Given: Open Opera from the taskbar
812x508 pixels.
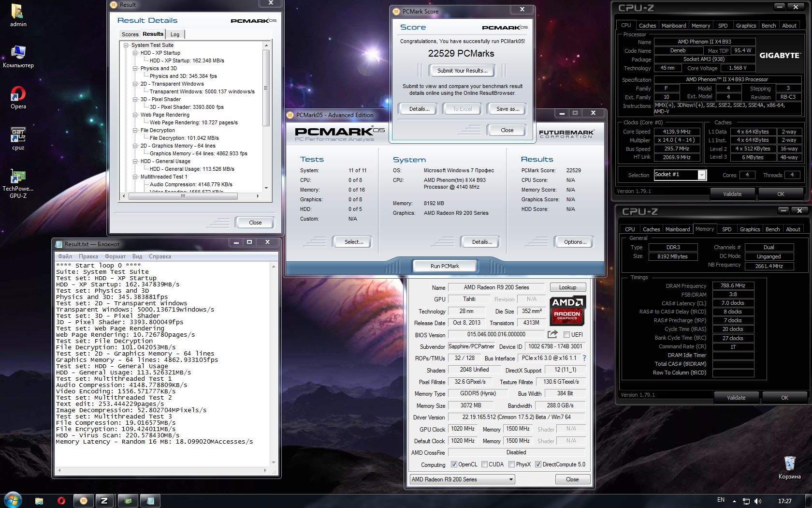Looking at the screenshot, I should [61, 501].
